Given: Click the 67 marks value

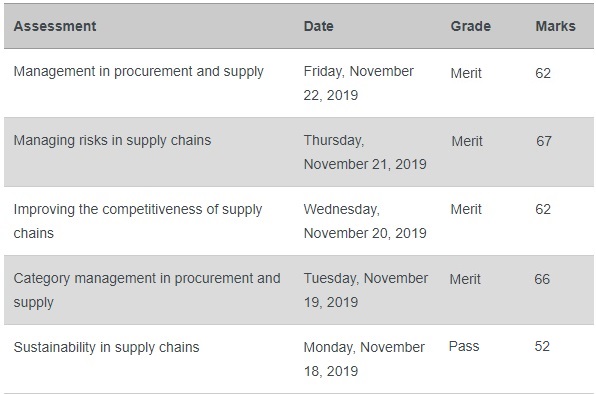Looking at the screenshot, I should (x=544, y=141).
